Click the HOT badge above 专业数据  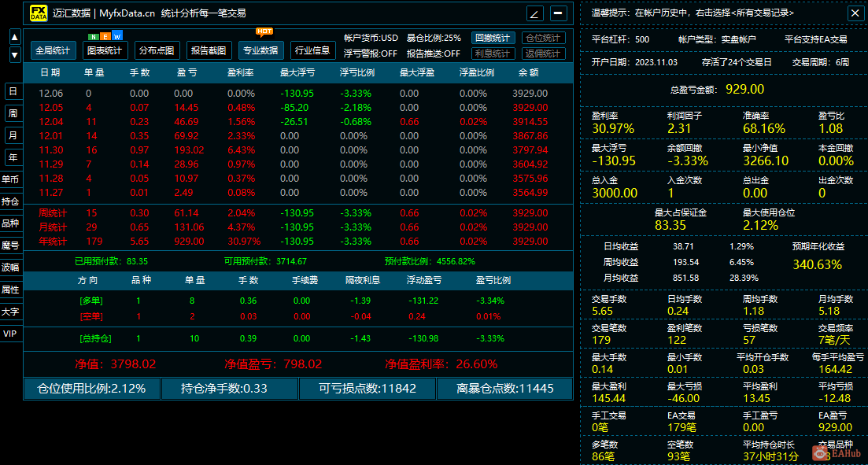[x=262, y=31]
